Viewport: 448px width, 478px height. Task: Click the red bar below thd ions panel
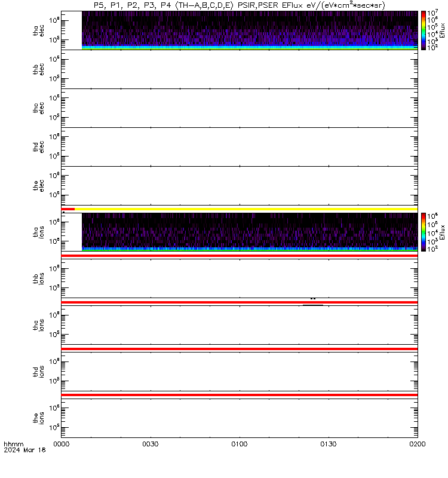pos(240,395)
